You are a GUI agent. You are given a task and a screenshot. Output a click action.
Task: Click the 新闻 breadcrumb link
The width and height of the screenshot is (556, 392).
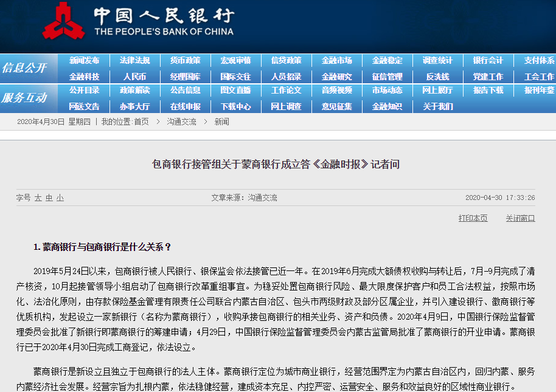click(x=221, y=122)
